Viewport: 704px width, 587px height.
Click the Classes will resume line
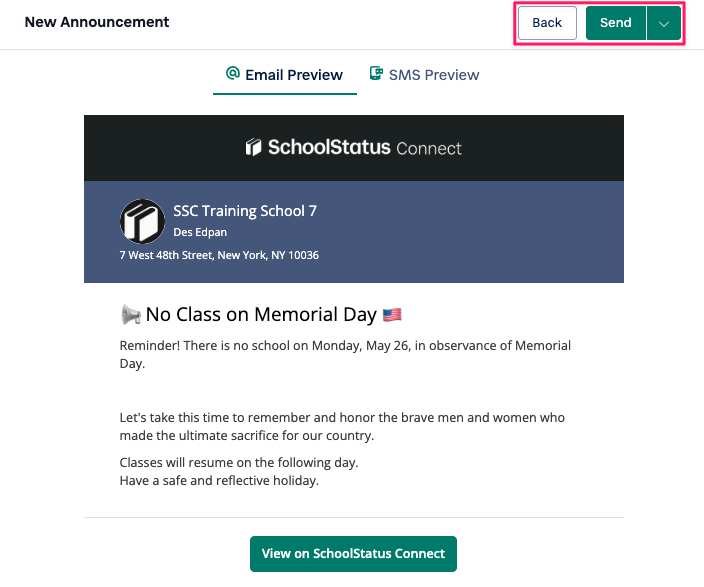click(239, 463)
